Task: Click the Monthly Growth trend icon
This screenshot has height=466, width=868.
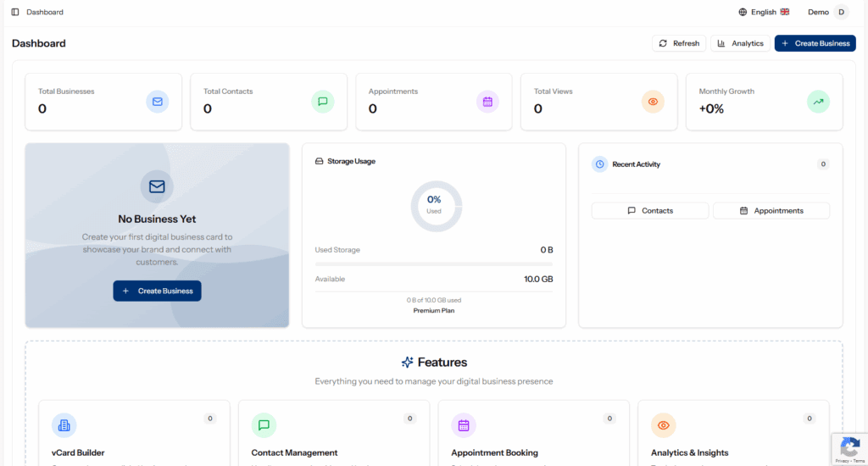Action: tap(818, 102)
